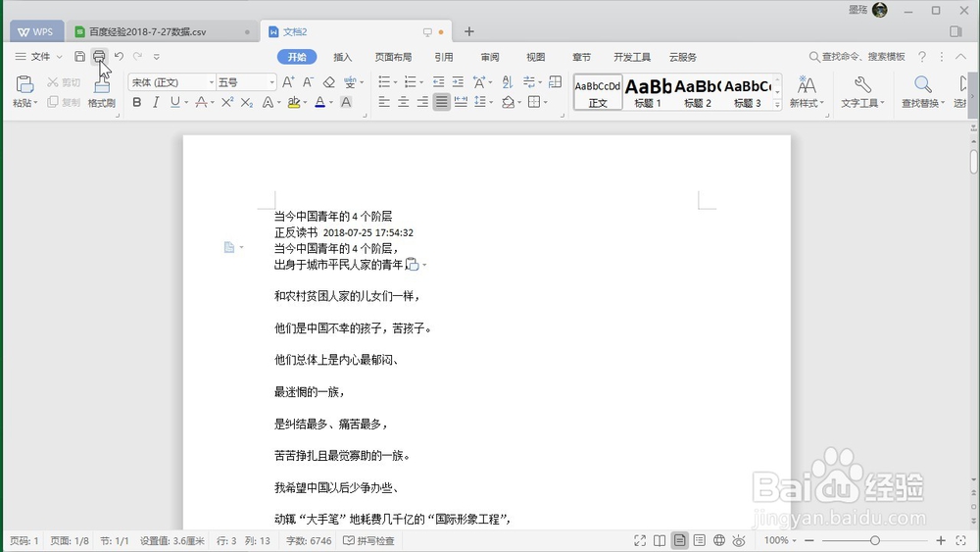Open the 文件 menu
This screenshot has width=980, height=552.
click(x=39, y=56)
